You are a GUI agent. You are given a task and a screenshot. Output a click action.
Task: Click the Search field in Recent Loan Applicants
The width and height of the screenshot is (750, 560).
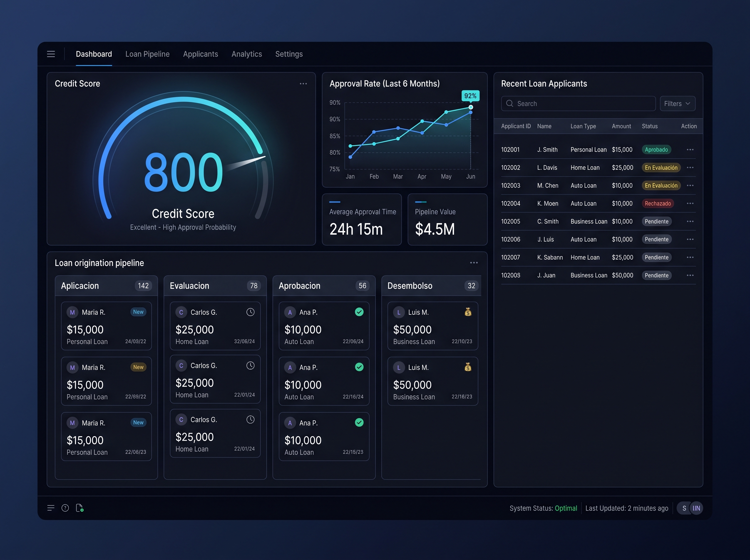[x=578, y=104]
